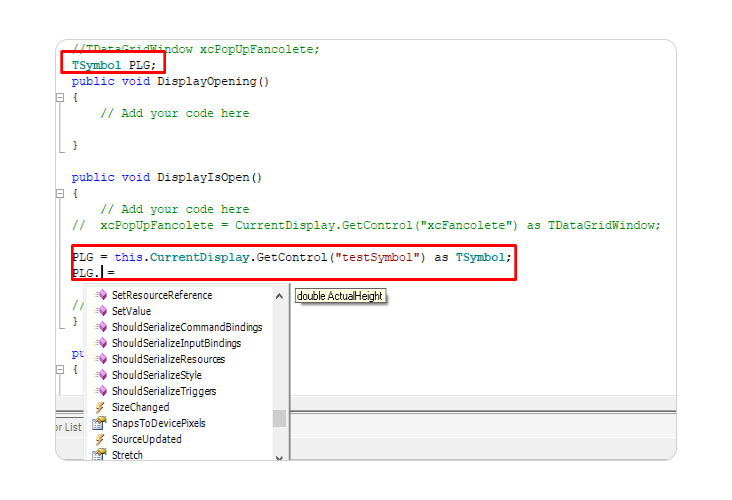Click the SnapsToDevicePixels property icon
732x500 pixels.
pyautogui.click(x=100, y=424)
